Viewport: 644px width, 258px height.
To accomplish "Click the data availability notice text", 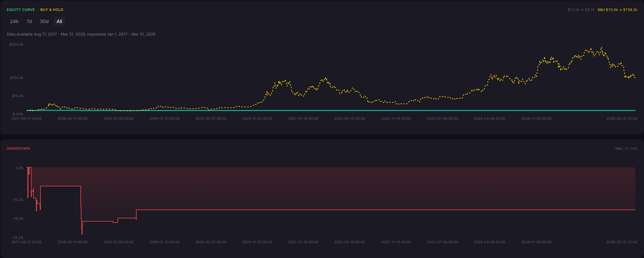I will click(x=81, y=34).
